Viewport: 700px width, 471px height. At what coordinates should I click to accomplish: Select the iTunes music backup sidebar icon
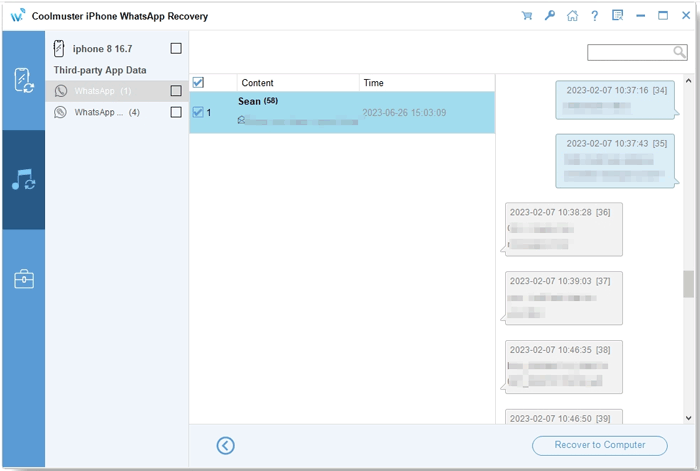(x=24, y=179)
